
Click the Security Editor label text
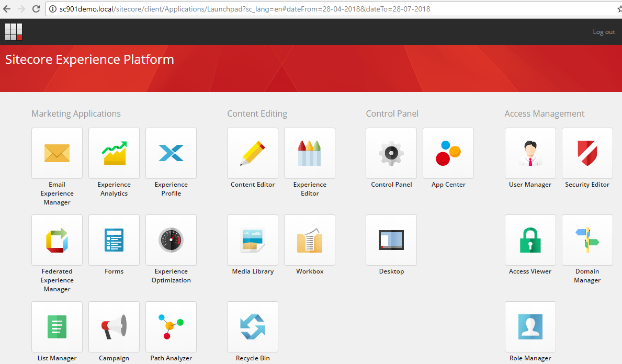(587, 185)
